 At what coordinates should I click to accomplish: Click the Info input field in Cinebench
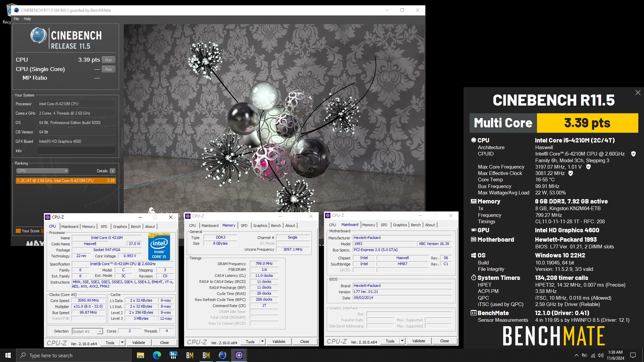tap(76, 151)
